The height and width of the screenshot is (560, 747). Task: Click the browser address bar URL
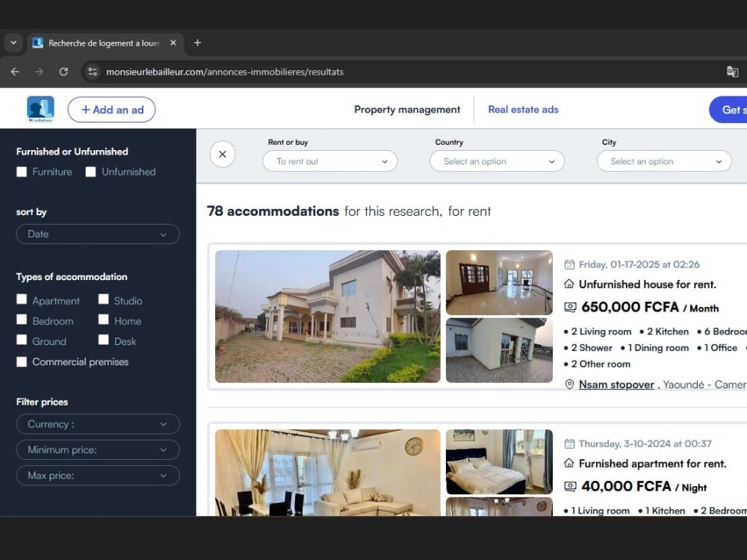pyautogui.click(x=225, y=72)
